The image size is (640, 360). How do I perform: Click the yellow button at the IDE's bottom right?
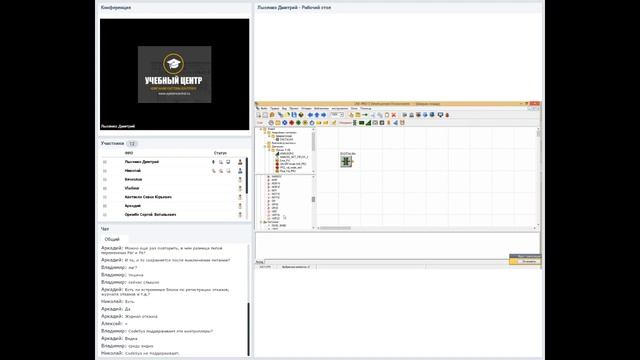pyautogui.click(x=525, y=261)
